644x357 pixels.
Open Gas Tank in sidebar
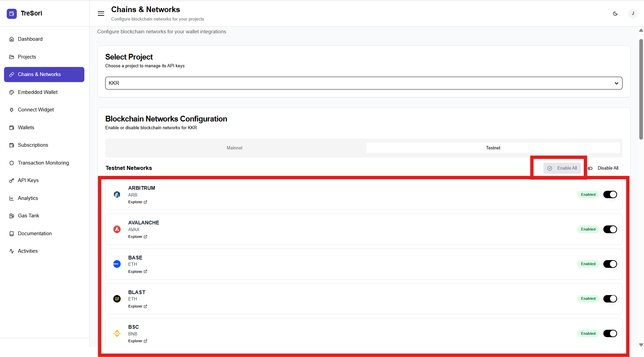click(x=29, y=216)
